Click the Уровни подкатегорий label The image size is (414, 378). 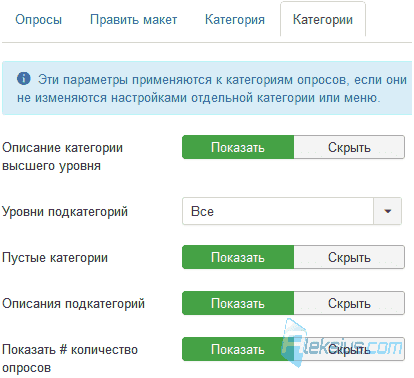[x=65, y=211]
